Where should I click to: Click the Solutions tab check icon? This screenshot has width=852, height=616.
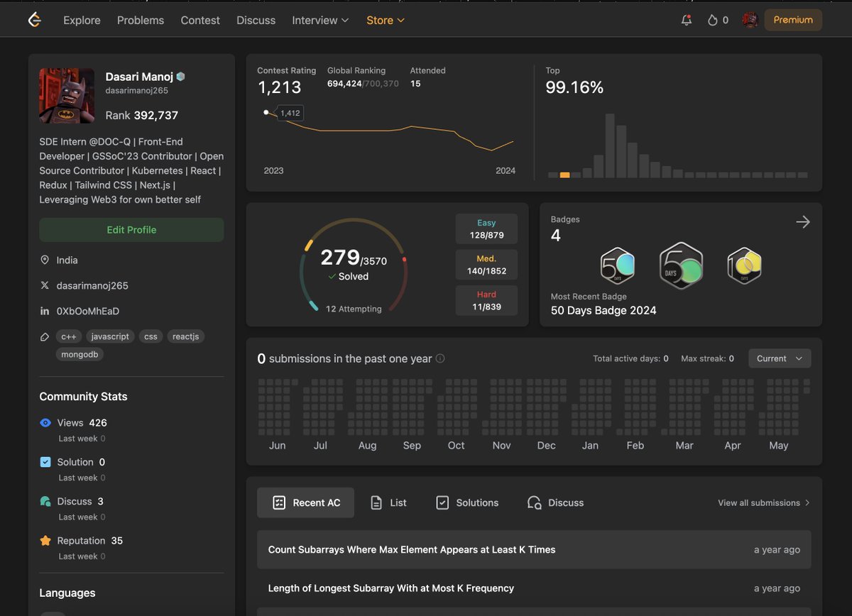click(x=442, y=502)
